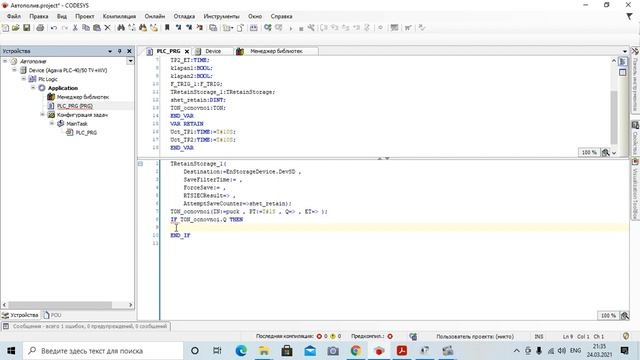Open the Файл menu
The height and width of the screenshot is (360, 640).
pyautogui.click(x=14, y=16)
